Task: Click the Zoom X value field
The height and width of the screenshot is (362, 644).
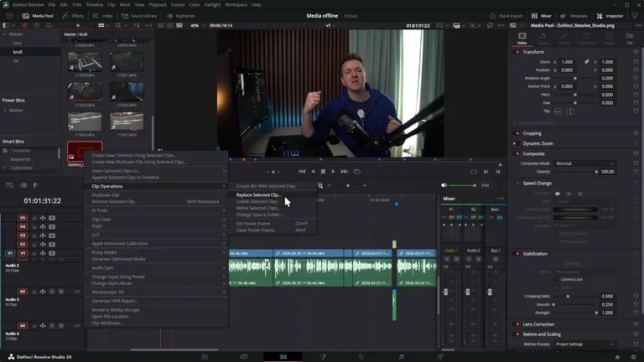Action: pos(569,62)
